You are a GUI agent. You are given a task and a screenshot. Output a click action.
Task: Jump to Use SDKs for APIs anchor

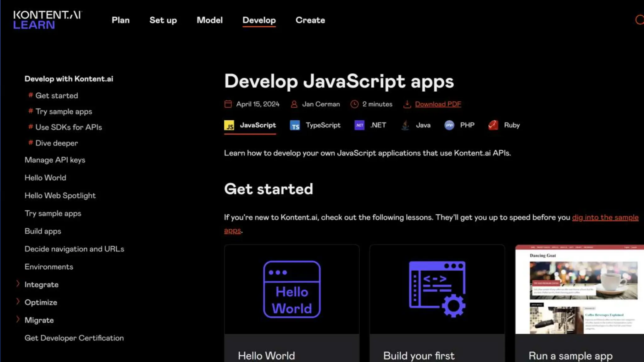click(x=69, y=127)
